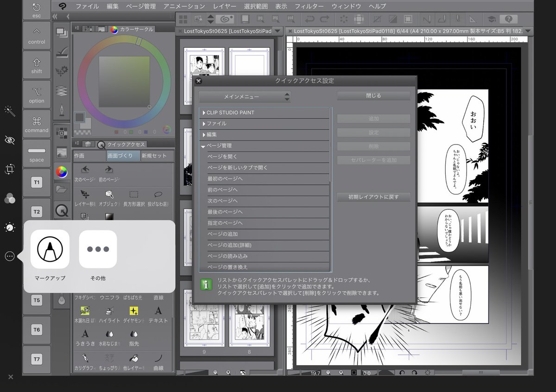The image size is (556, 392).
Task: Open the フィルター menu
Action: 309,6
